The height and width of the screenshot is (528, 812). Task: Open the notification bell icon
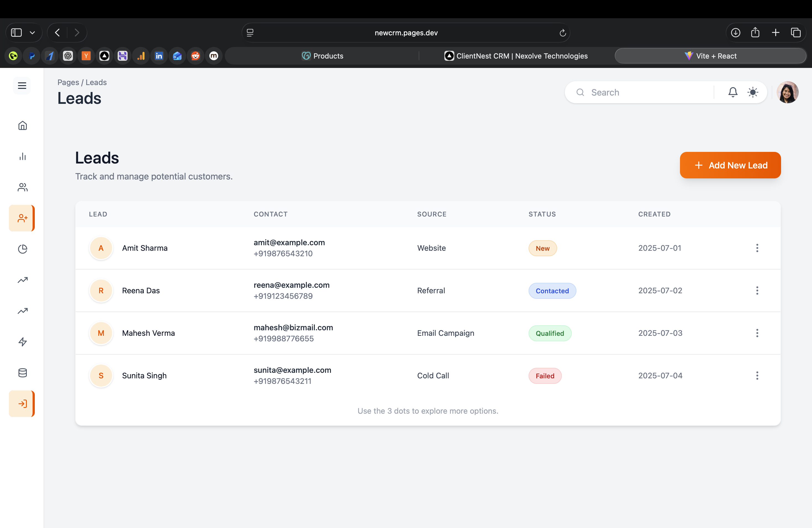point(732,92)
